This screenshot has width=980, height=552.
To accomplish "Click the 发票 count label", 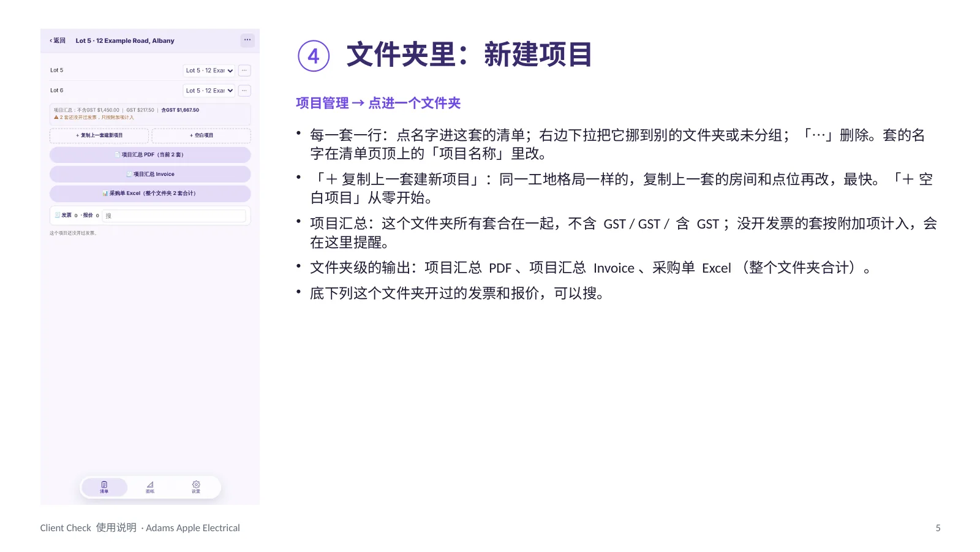I will 66,216.
